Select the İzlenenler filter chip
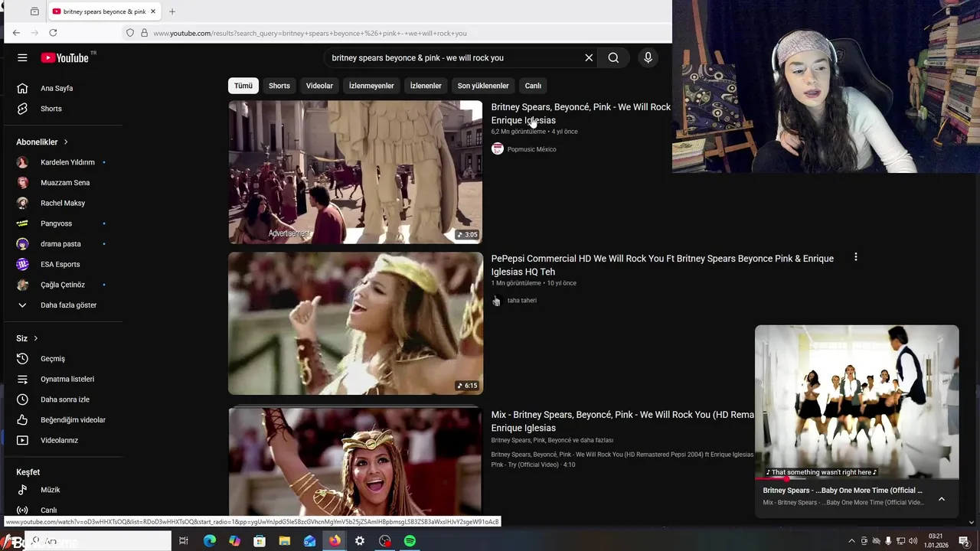The image size is (980, 551). point(426,86)
